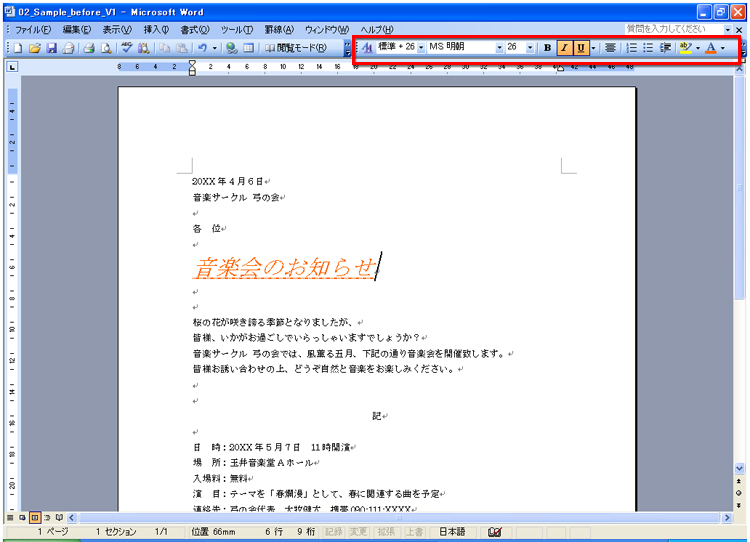Open the 編集(E) menu
750x542 pixels.
tap(77, 30)
